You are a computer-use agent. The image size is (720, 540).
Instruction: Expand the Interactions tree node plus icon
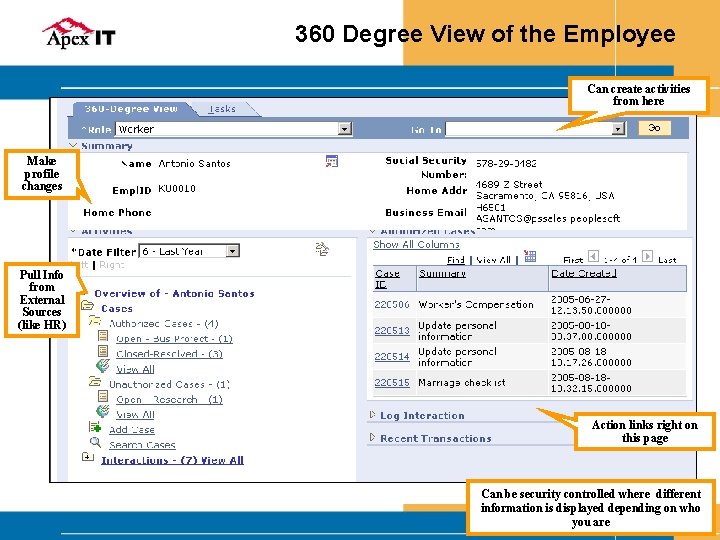(x=88, y=456)
